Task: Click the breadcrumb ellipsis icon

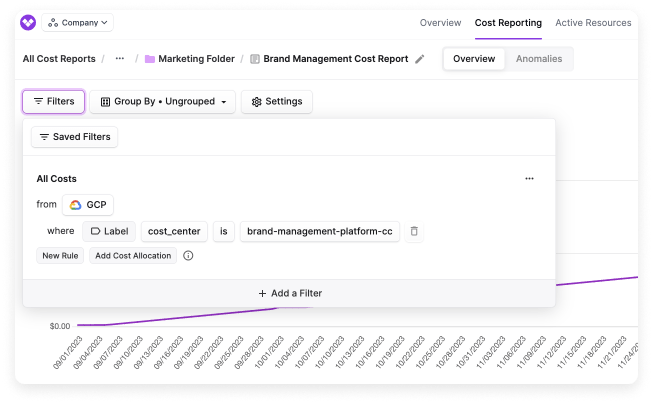Action: (120, 59)
